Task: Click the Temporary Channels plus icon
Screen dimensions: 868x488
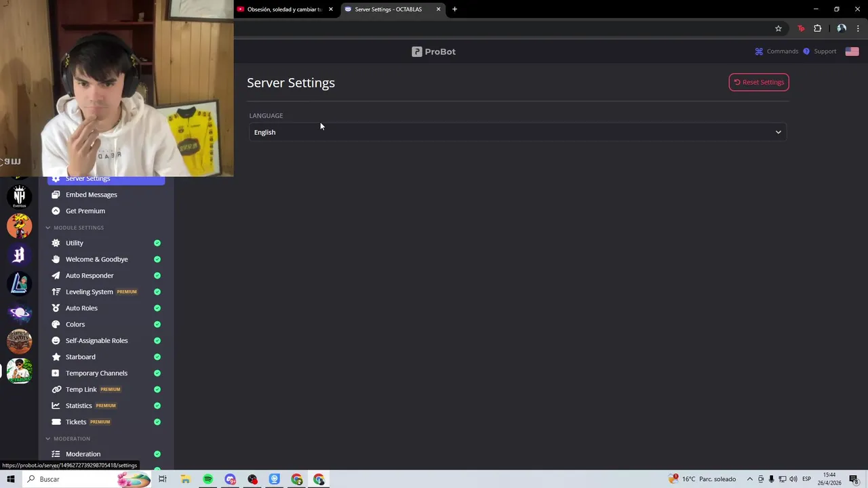Action: [x=56, y=373]
